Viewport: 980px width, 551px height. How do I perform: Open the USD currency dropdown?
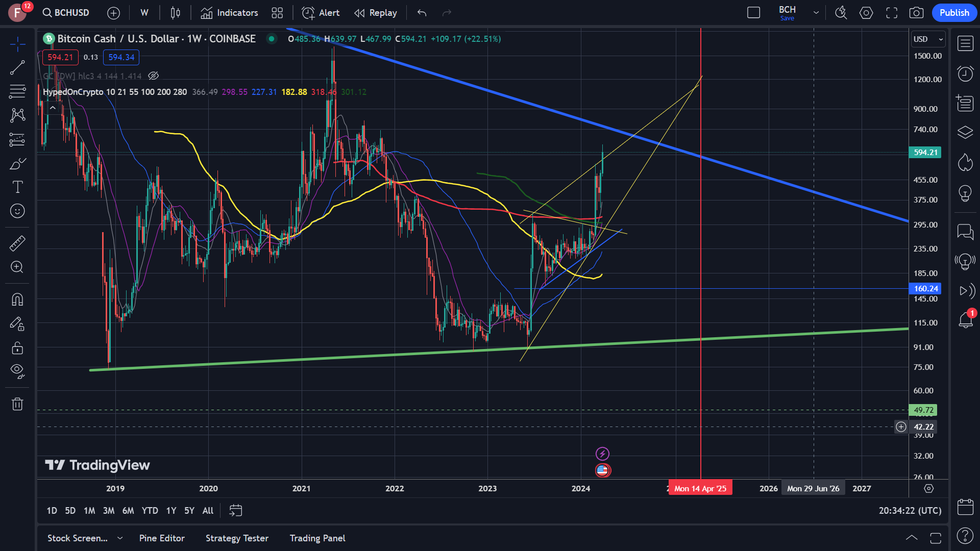coord(928,39)
